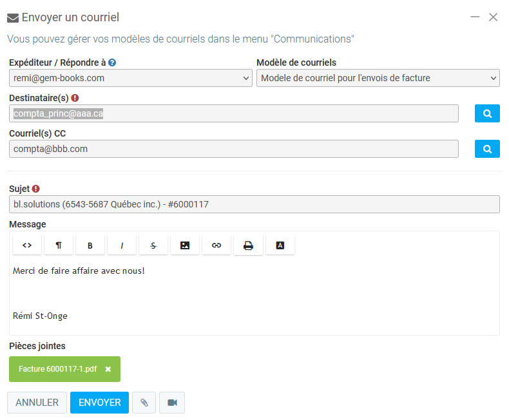Viewport: 509px width, 420px height.
Task: Apply strikethrough formatting to text
Action: pos(153,245)
